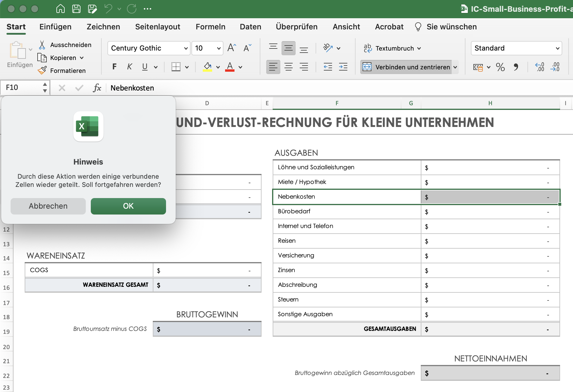The height and width of the screenshot is (392, 573).
Task: Click the Kopieren copy icon
Action: pyautogui.click(x=42, y=58)
